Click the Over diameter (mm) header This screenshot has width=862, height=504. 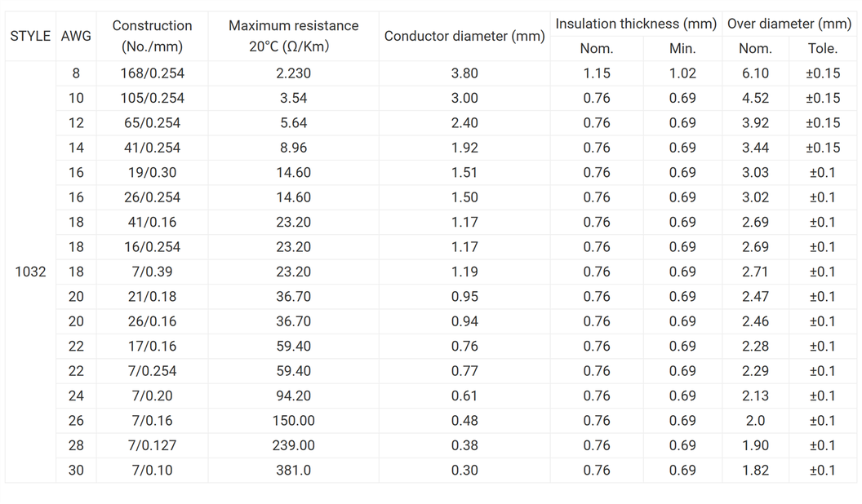point(789,24)
